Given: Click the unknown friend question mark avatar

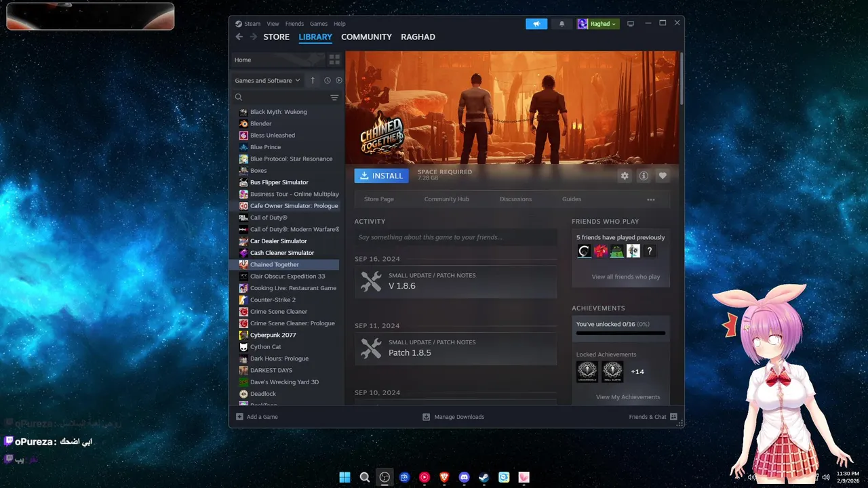Looking at the screenshot, I should [650, 251].
